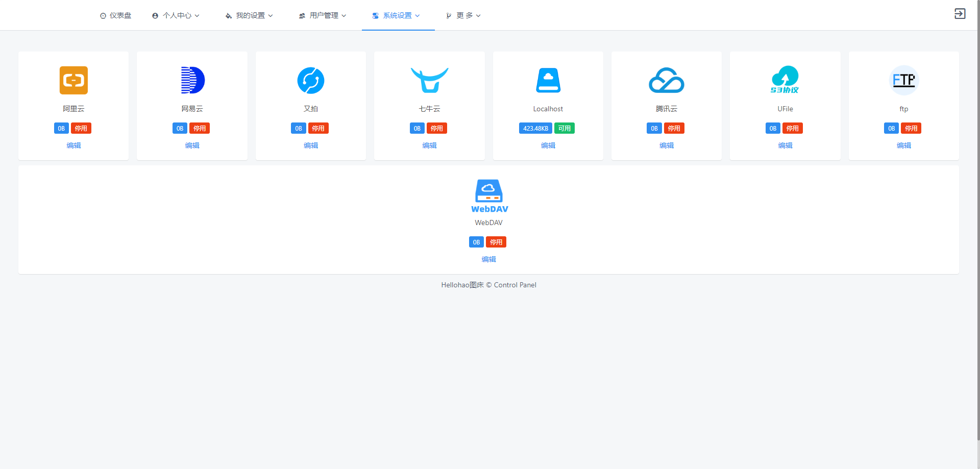The width and height of the screenshot is (980, 469).
Task: Expand the 系统设置 dropdown chevron
Action: click(x=418, y=16)
